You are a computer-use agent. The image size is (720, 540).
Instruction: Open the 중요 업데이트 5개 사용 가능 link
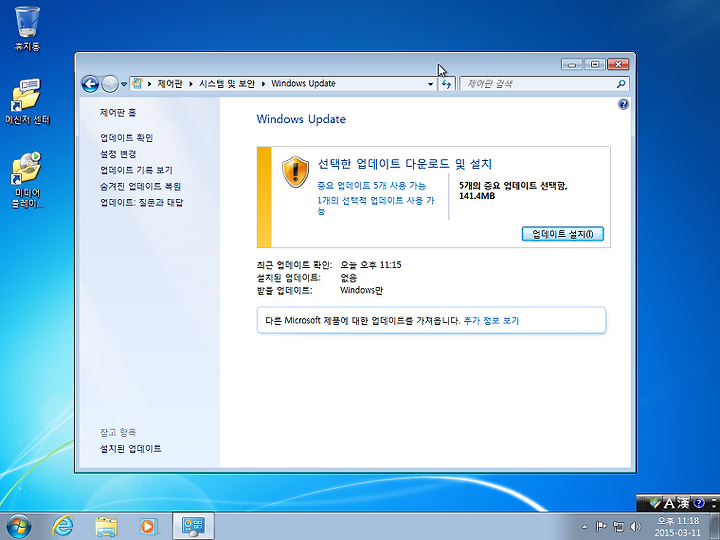371,186
